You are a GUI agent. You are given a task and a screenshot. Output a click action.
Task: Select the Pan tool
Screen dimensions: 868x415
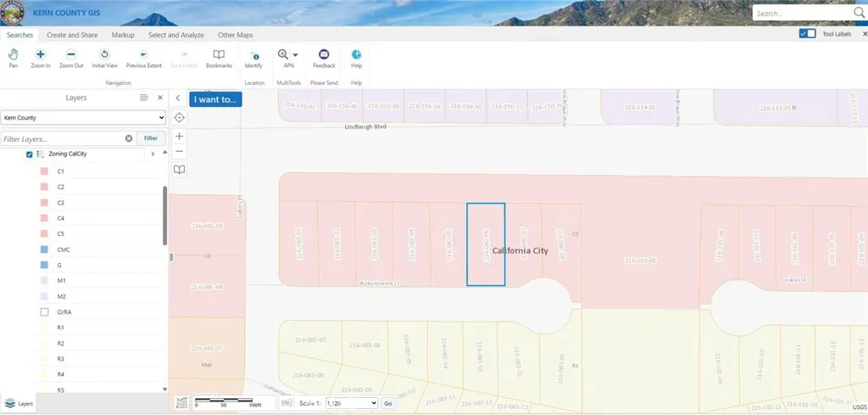click(13, 58)
